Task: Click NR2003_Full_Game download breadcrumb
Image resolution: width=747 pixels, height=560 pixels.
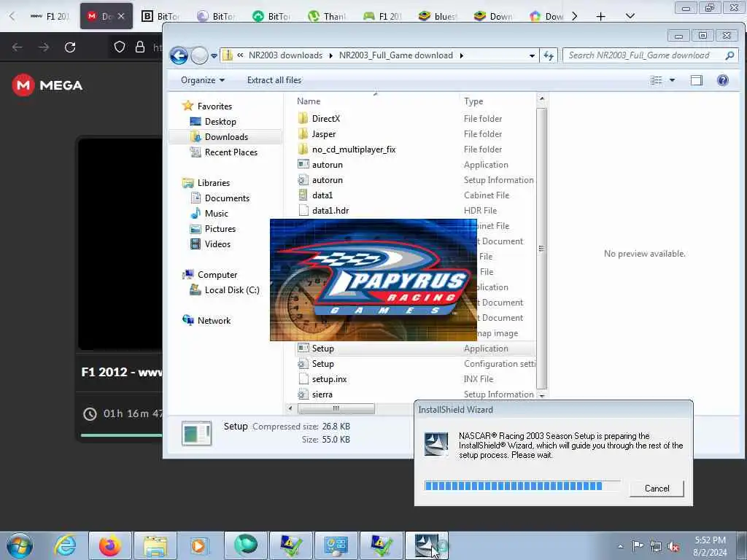Action: 396,55
